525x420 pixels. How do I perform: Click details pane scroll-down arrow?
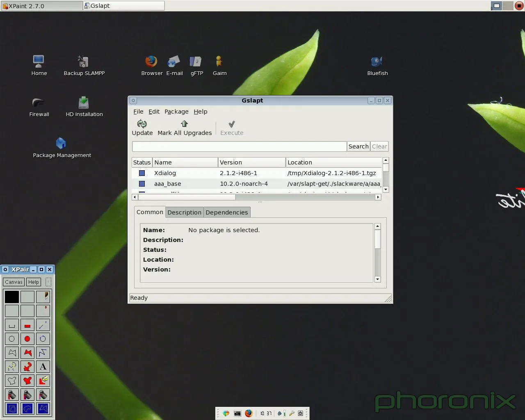coord(378,279)
